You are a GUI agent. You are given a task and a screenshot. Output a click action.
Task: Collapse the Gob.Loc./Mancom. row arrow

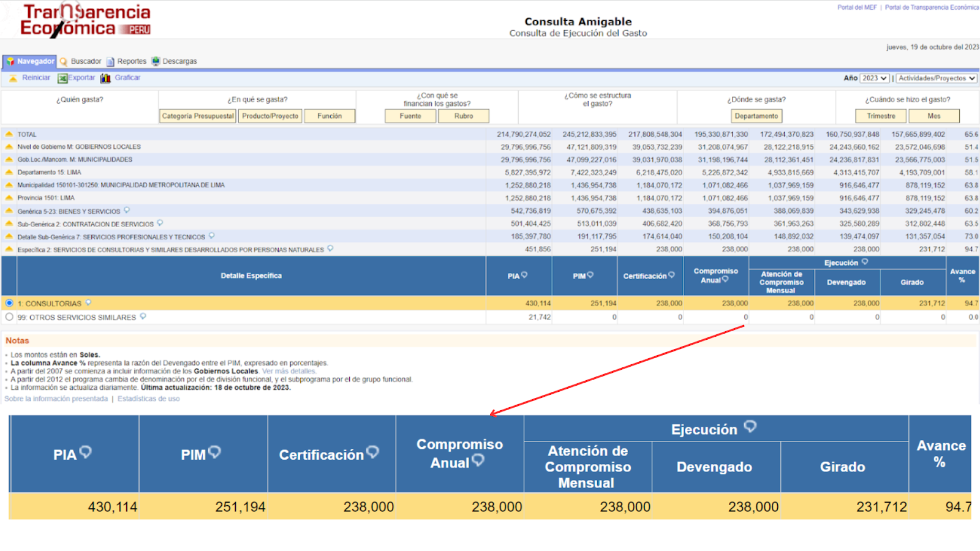tap(9, 160)
